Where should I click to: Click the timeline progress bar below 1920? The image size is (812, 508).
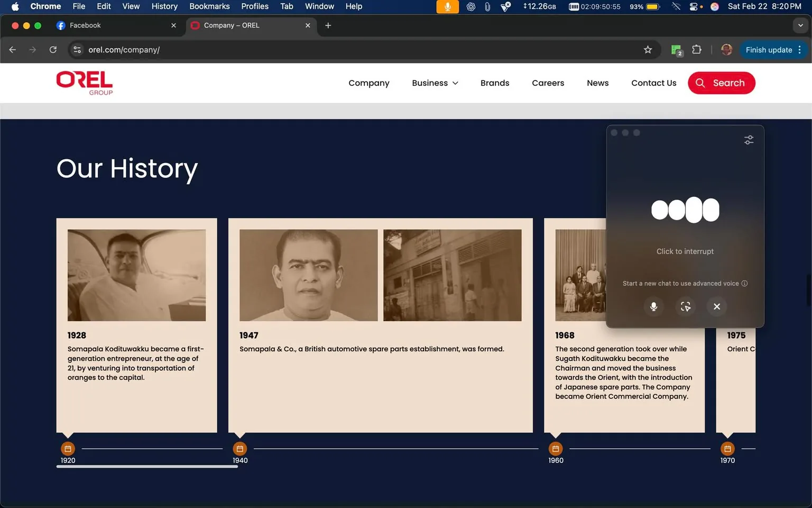[147, 467]
